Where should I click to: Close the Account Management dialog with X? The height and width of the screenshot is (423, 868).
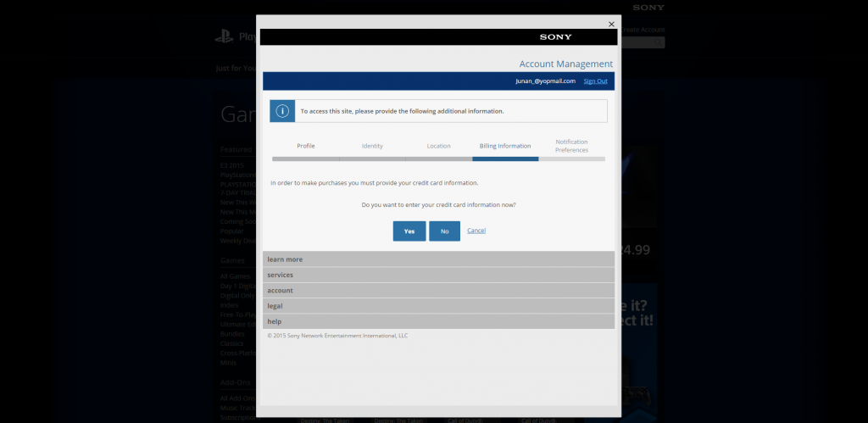coord(611,25)
